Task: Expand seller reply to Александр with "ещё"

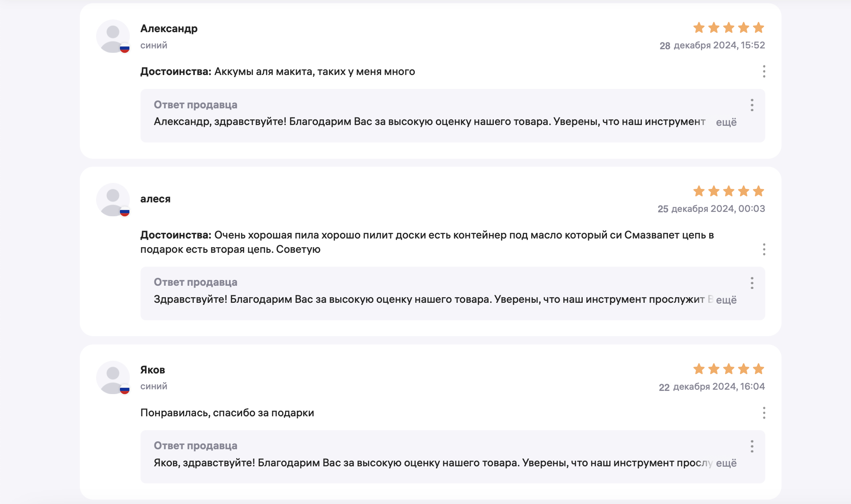Action: (x=726, y=122)
